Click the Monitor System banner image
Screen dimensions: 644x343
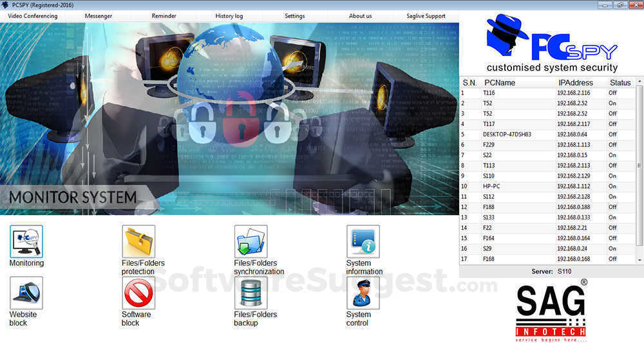229,118
